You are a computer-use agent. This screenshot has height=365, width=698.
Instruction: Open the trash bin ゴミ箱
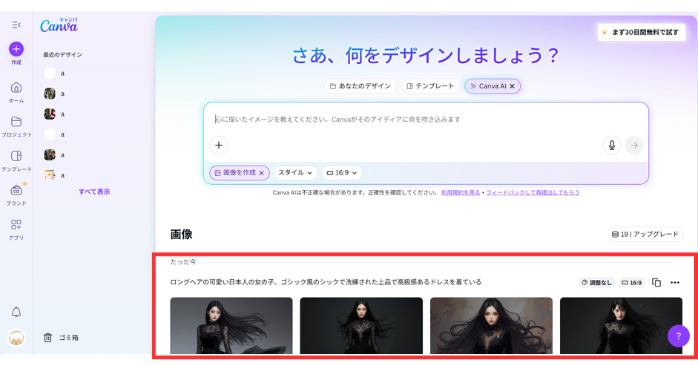click(x=61, y=338)
